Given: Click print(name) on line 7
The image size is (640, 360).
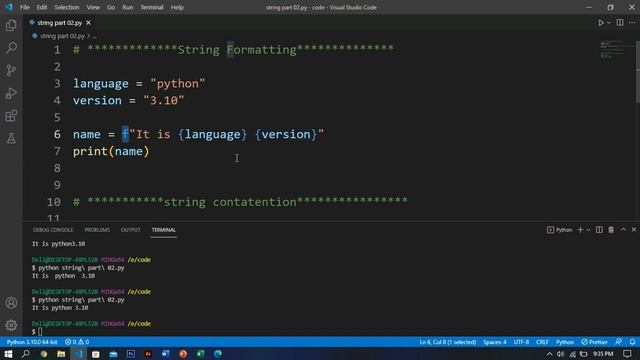Looking at the screenshot, I should coord(111,151).
